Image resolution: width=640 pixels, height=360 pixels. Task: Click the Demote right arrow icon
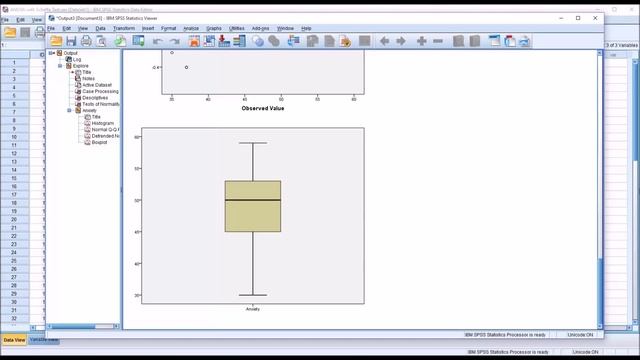click(x=401, y=41)
